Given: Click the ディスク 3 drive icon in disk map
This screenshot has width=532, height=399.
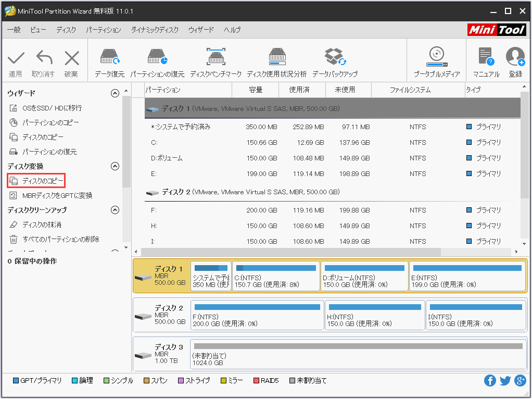Looking at the screenshot, I should [x=143, y=356].
